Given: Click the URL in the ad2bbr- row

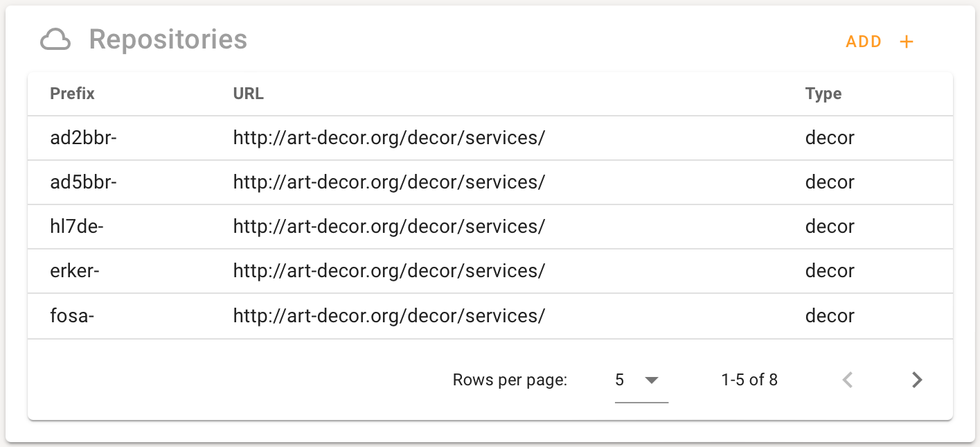Looking at the screenshot, I should [389, 138].
